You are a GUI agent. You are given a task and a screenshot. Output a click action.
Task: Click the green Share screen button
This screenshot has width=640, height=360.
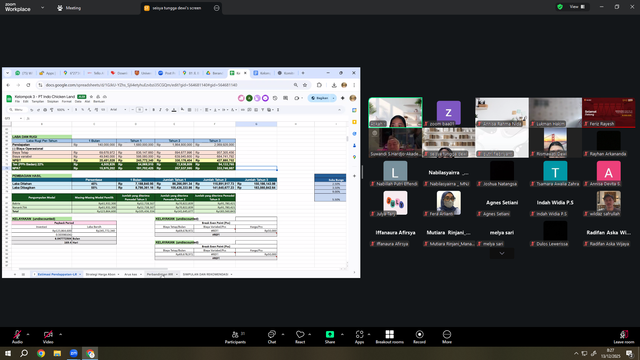pyautogui.click(x=330, y=337)
